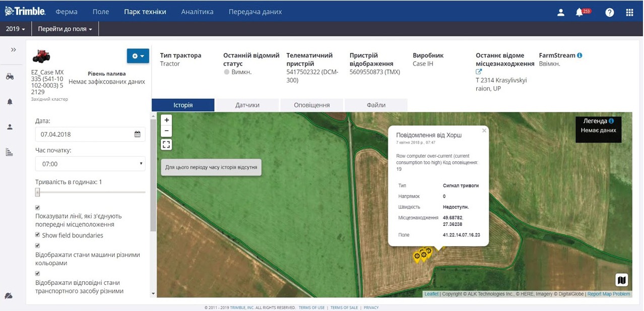Viewport: 644px width, 311px height.
Task: Open the Аналітика menu
Action: [197, 12]
